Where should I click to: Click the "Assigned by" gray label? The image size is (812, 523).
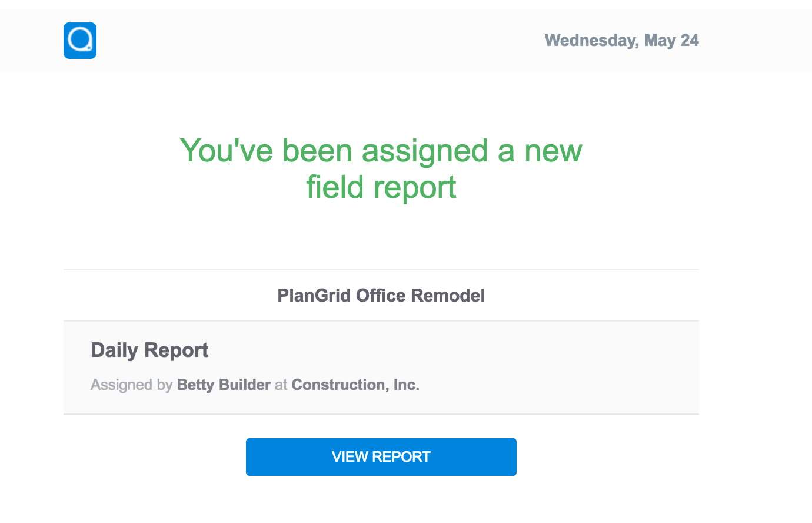coord(131,385)
